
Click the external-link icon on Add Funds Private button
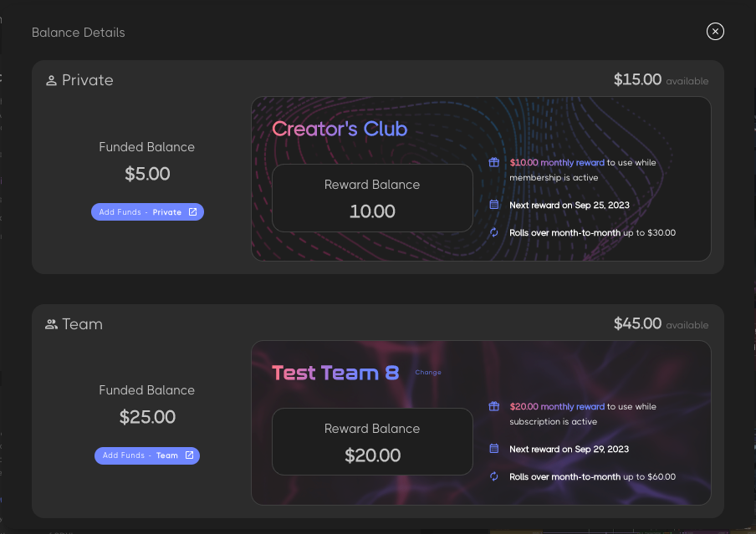pyautogui.click(x=194, y=211)
